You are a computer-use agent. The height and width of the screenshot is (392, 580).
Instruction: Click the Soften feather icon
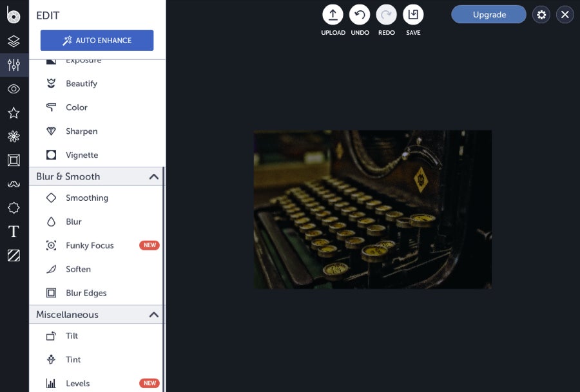[x=51, y=269]
